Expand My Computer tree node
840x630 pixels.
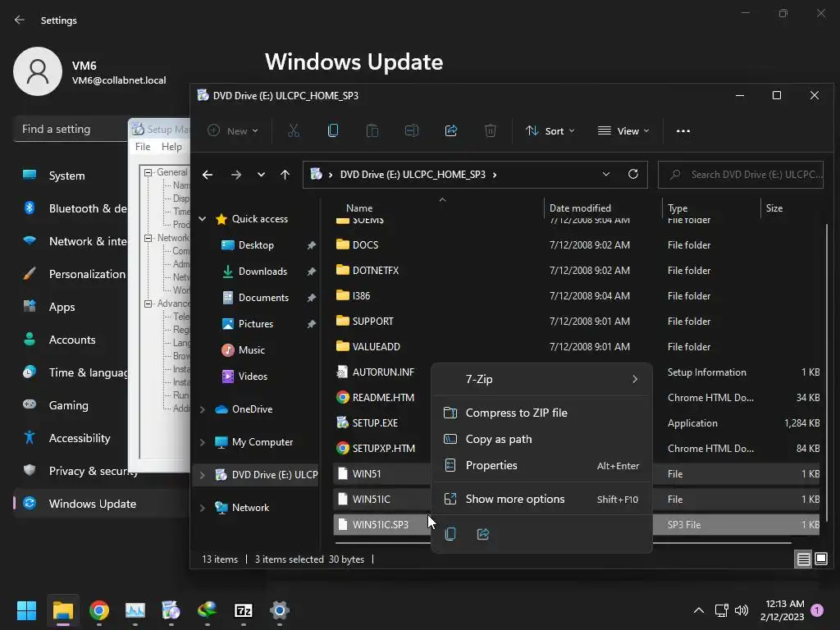(203, 442)
